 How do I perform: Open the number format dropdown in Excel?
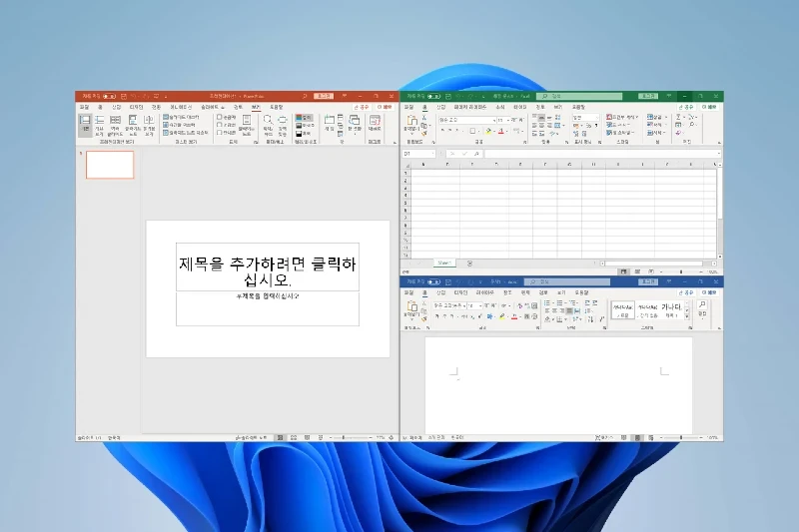click(x=597, y=117)
